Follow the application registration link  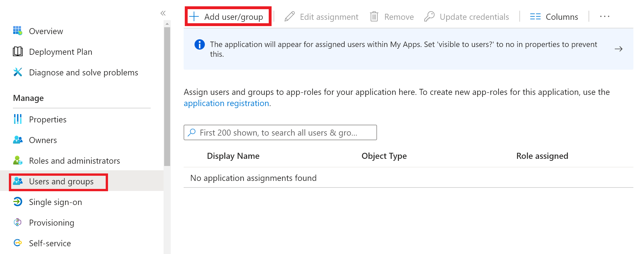(226, 103)
